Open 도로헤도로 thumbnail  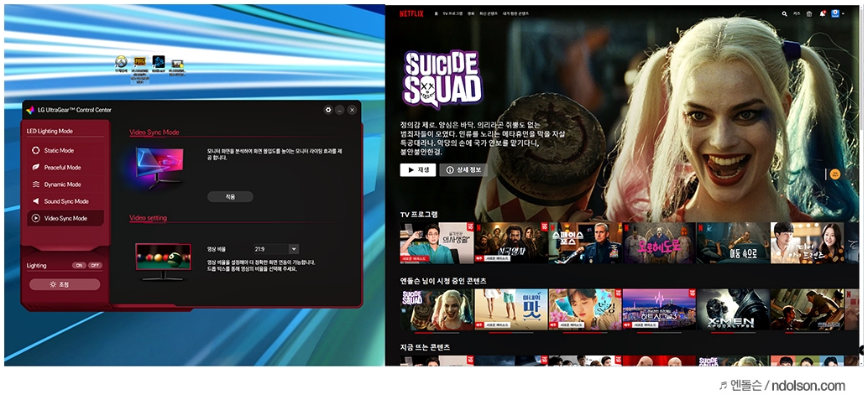tap(659, 243)
